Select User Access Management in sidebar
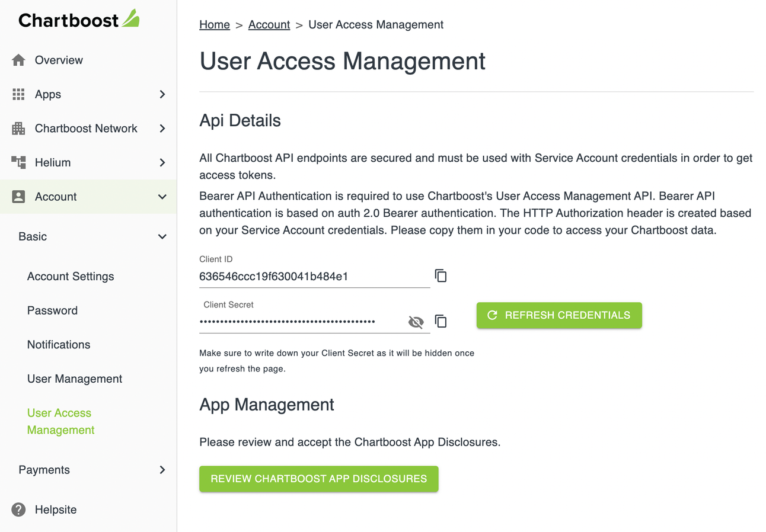 [x=61, y=421]
